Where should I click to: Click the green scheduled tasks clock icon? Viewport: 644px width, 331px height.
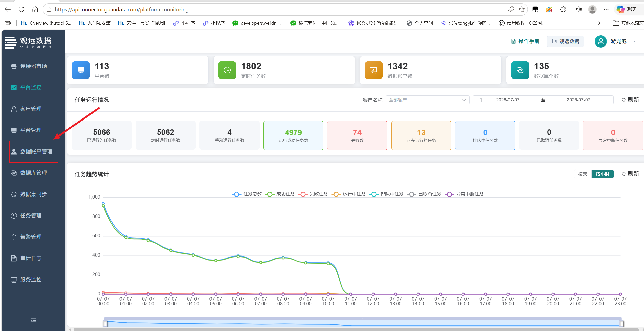click(227, 70)
